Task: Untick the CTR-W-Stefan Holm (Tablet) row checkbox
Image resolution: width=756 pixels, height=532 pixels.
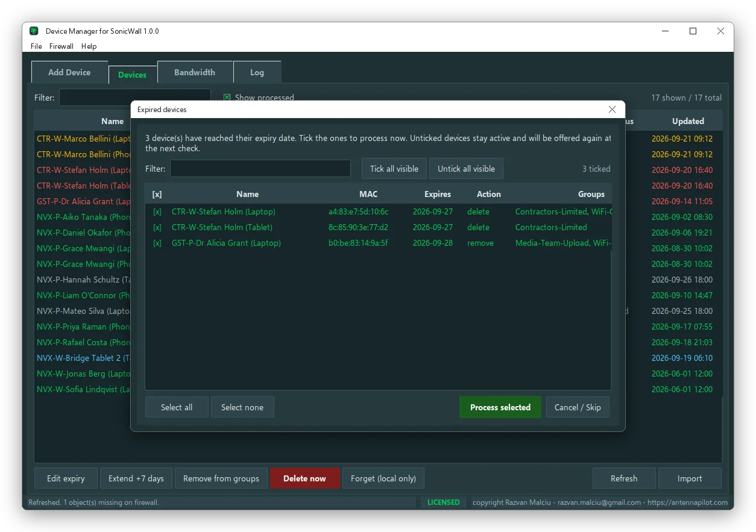Action: click(x=157, y=227)
